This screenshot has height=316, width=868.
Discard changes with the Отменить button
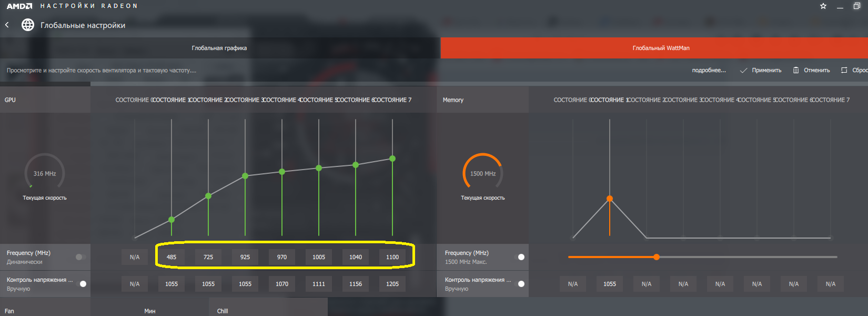811,70
